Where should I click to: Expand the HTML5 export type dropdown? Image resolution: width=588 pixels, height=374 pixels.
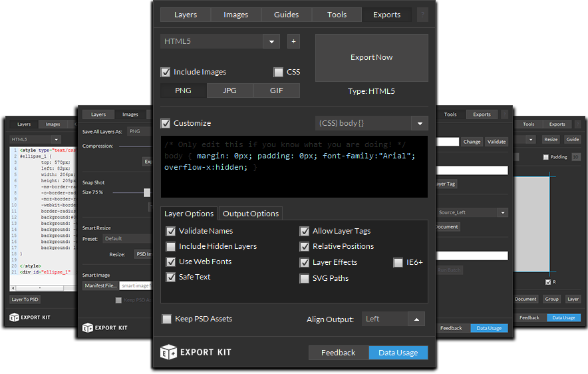click(271, 41)
